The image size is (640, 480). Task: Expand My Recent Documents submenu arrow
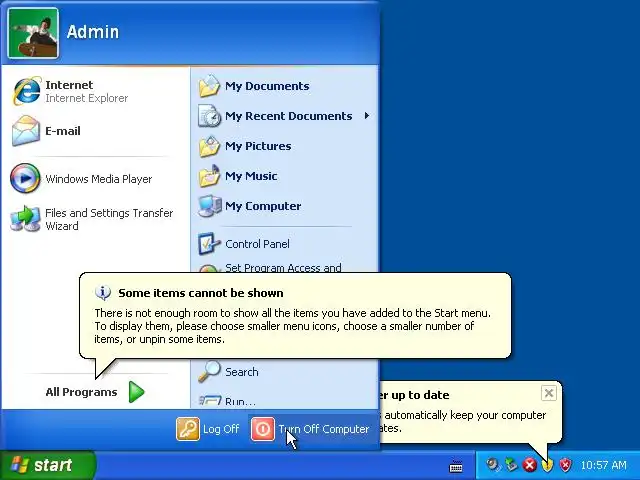(367, 116)
